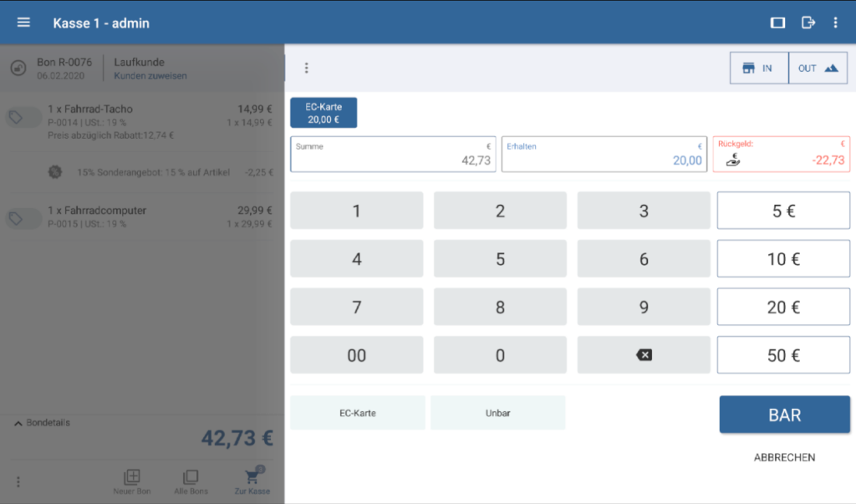Open the hamburger navigation menu

[23, 23]
